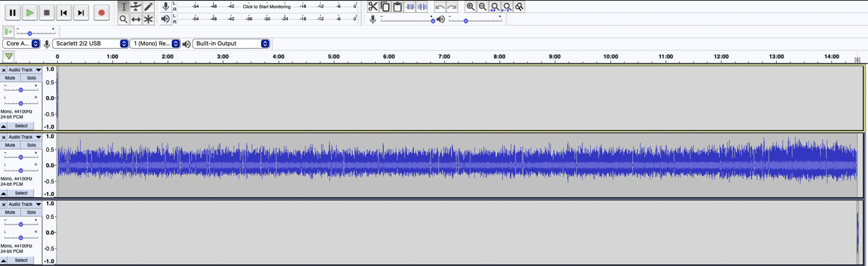The width and height of the screenshot is (868, 266).
Task: Open second track's Audio Track dropdown menu
Action: point(24,137)
